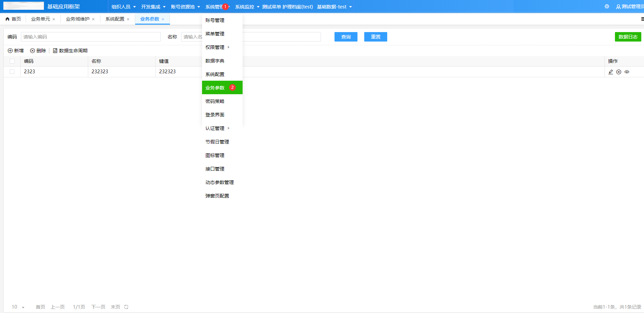Close the 业务单元 tab
Viewport: 644px width, 313px height.
point(54,19)
